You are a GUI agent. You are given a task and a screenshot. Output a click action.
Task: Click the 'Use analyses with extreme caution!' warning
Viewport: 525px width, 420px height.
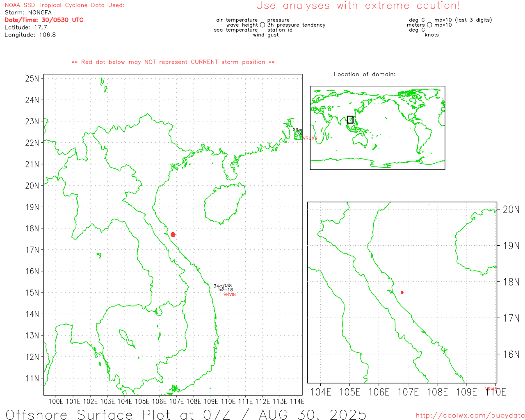coord(358,5)
